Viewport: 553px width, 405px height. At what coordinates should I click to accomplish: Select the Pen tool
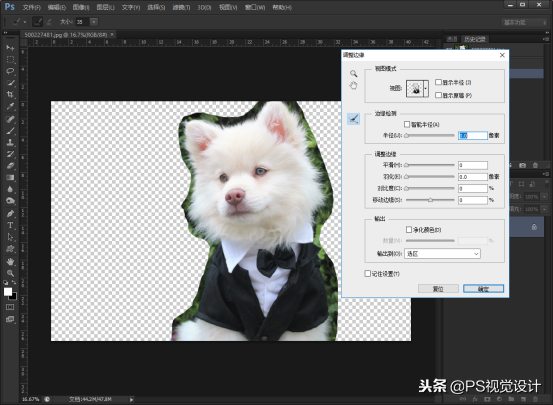(10, 214)
